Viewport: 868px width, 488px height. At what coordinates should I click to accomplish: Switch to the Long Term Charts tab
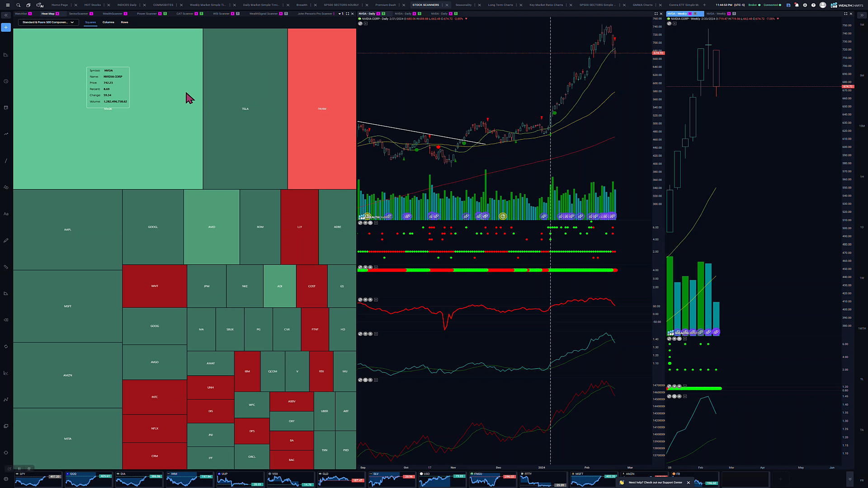click(500, 5)
